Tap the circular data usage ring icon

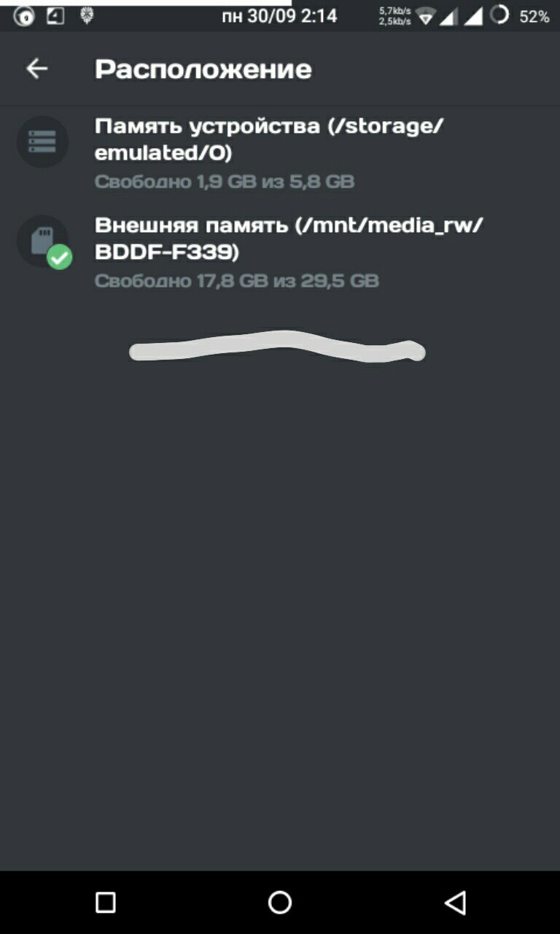(499, 15)
